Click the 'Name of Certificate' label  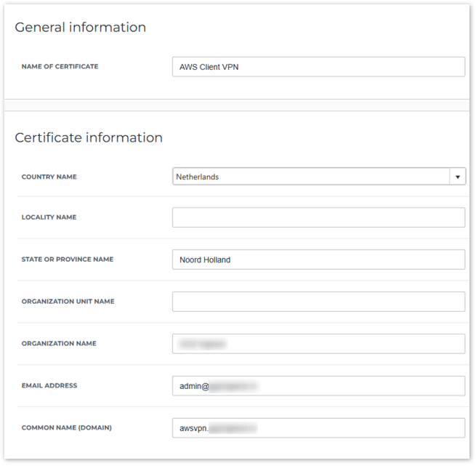pyautogui.click(x=60, y=67)
